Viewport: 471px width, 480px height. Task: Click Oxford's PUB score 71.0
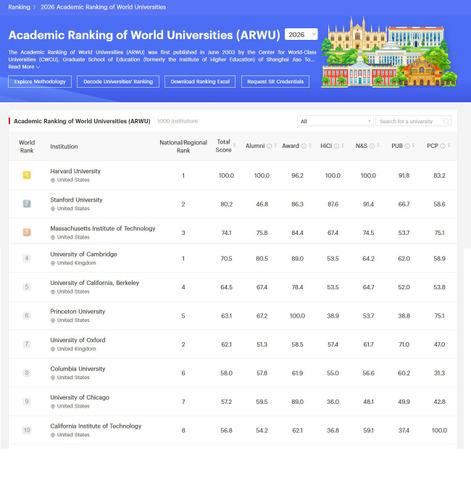pyautogui.click(x=404, y=344)
